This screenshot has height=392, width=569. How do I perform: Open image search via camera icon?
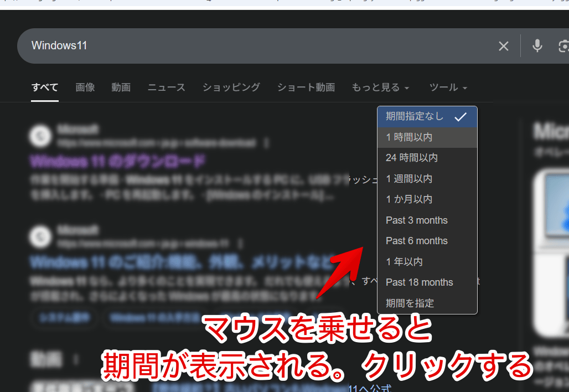(563, 46)
